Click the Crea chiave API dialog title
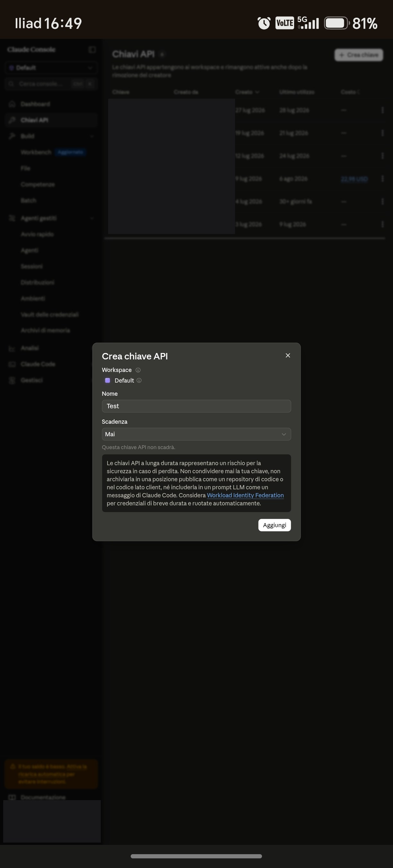This screenshot has height=868, width=393. (x=135, y=356)
